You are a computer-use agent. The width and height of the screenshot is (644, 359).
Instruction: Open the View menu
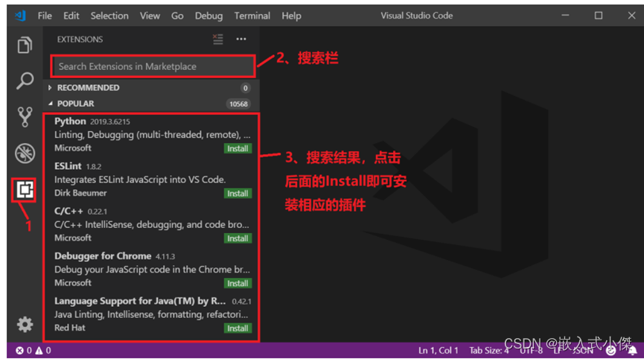pos(150,16)
